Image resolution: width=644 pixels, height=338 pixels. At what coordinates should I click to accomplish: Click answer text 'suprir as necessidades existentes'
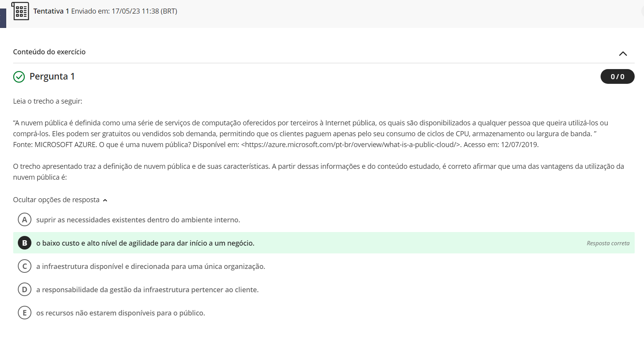pyautogui.click(x=138, y=220)
